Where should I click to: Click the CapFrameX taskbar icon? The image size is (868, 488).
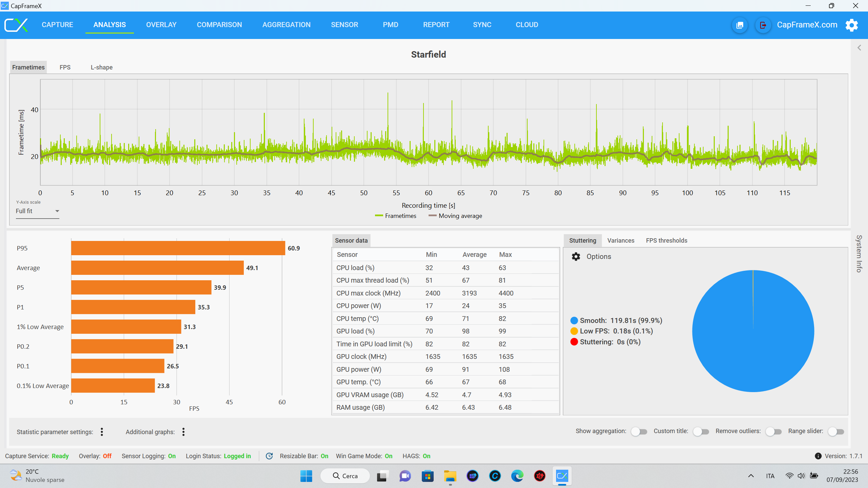[x=562, y=476]
